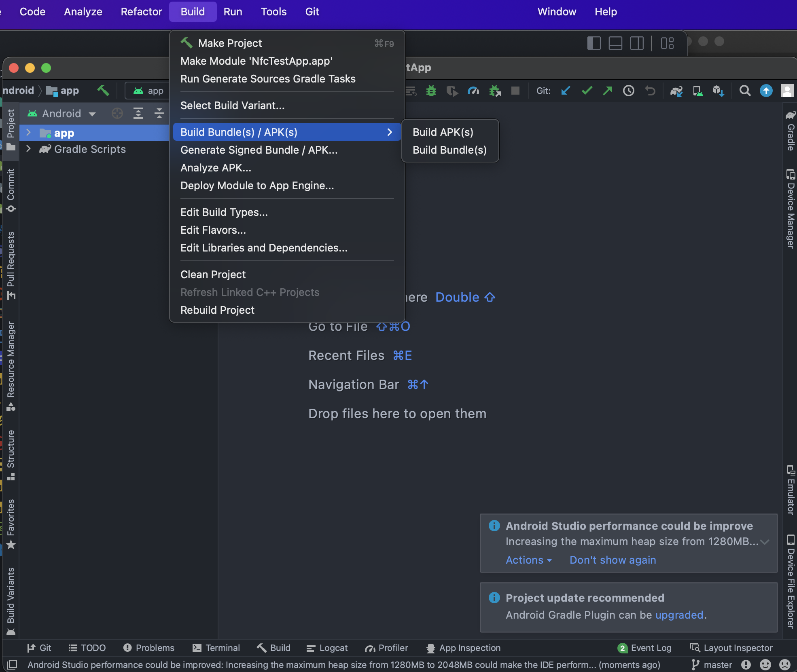This screenshot has height=672, width=797.
Task: Toggle the Build Variants side panel
Action: (11, 599)
